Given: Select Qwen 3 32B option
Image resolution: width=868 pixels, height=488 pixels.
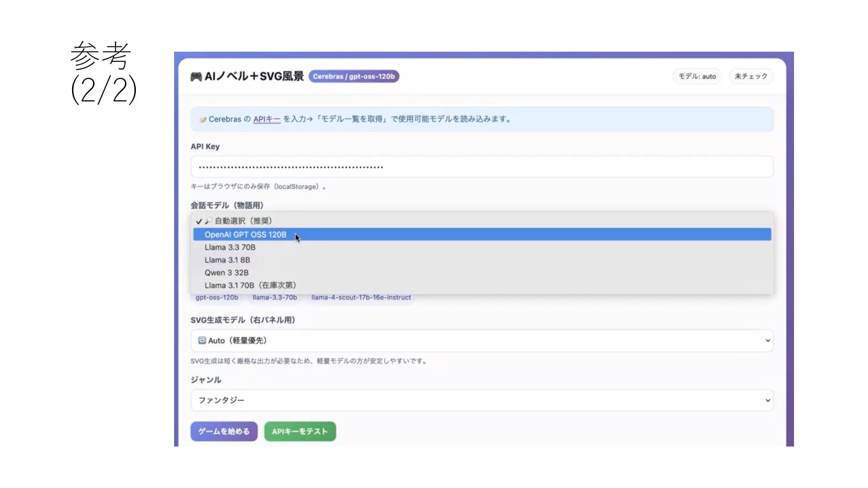Looking at the screenshot, I should 482,272.
